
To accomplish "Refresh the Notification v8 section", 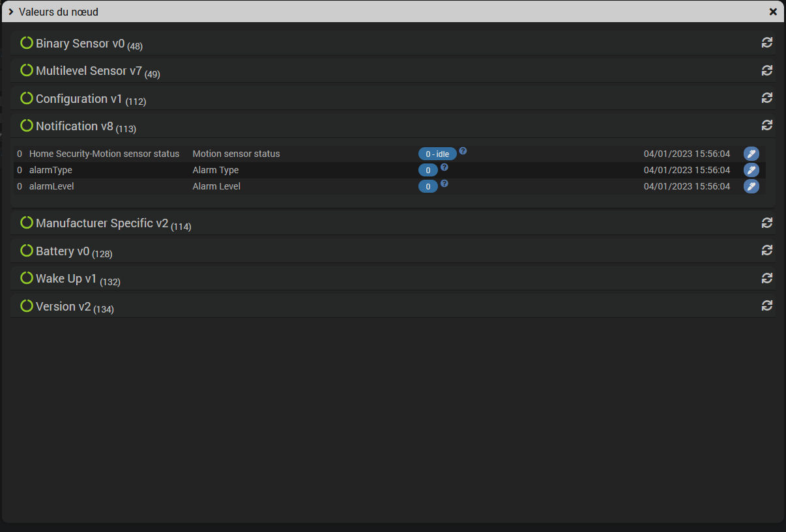I will pos(767,125).
